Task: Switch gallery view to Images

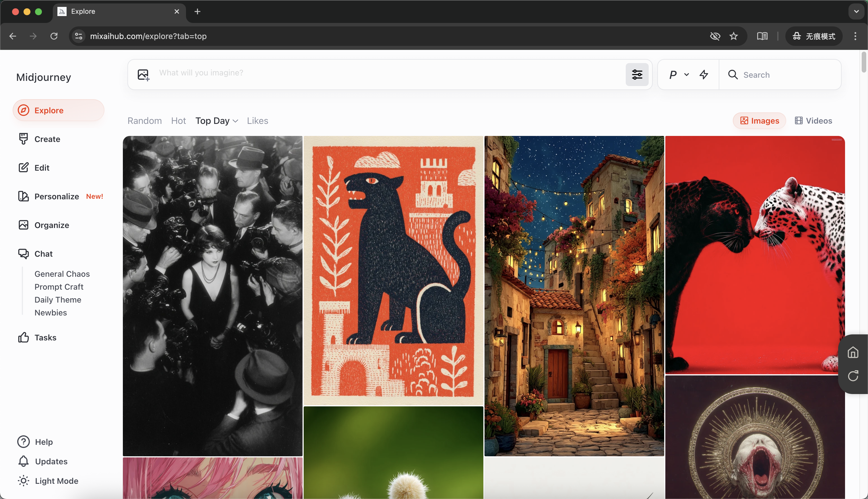Action: point(759,121)
